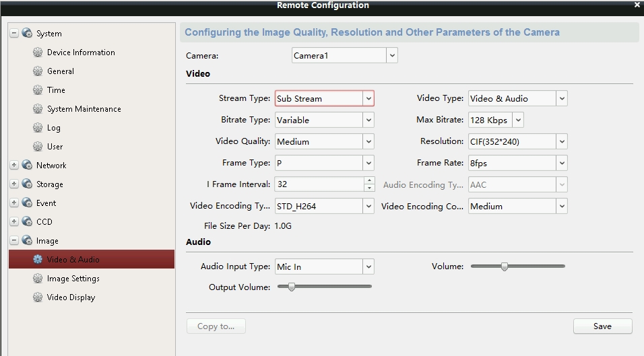The image size is (644, 356).
Task: Click the gear icon beside User
Action: click(38, 147)
